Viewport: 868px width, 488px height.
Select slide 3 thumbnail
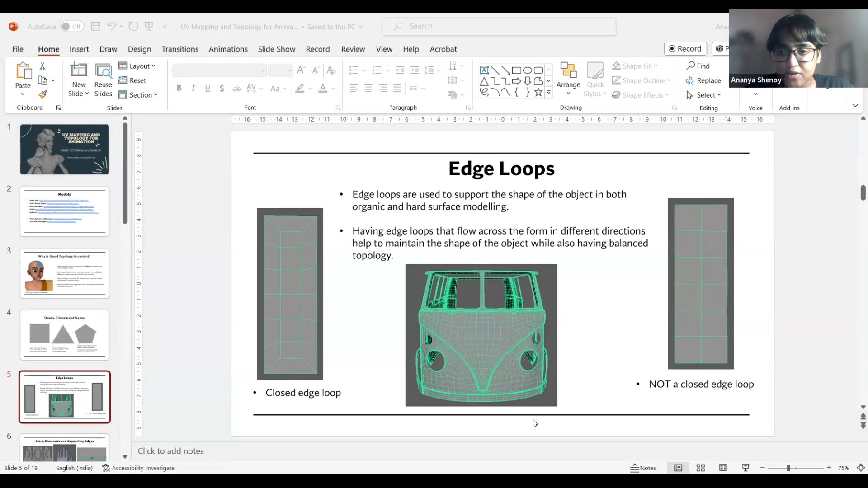(65, 273)
